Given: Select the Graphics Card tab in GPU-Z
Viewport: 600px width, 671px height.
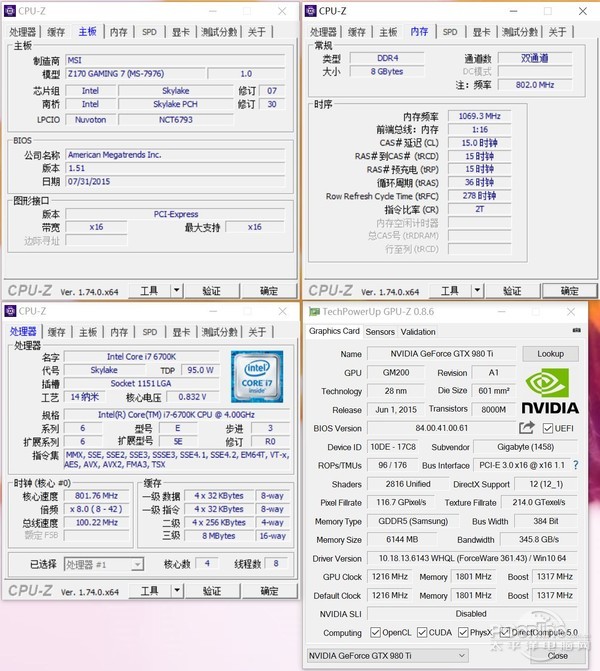Looking at the screenshot, I should tap(334, 331).
